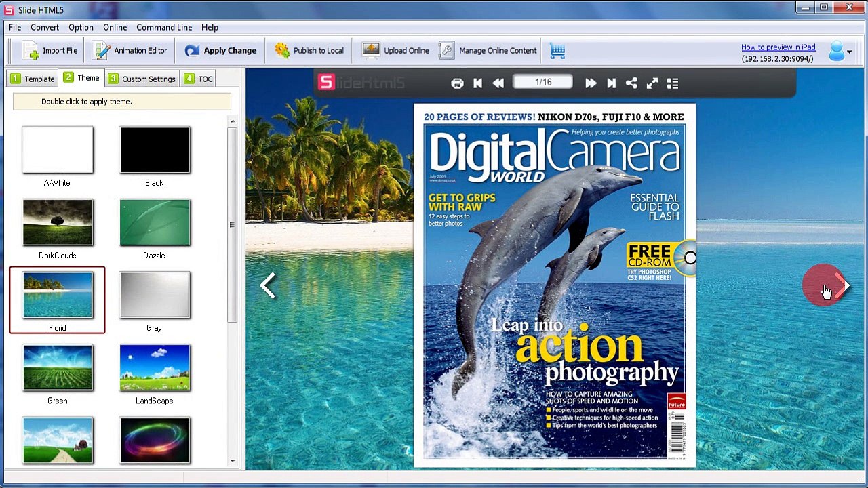868x488 pixels.
Task: Open 'How to preview in iPad' link
Action: point(778,47)
